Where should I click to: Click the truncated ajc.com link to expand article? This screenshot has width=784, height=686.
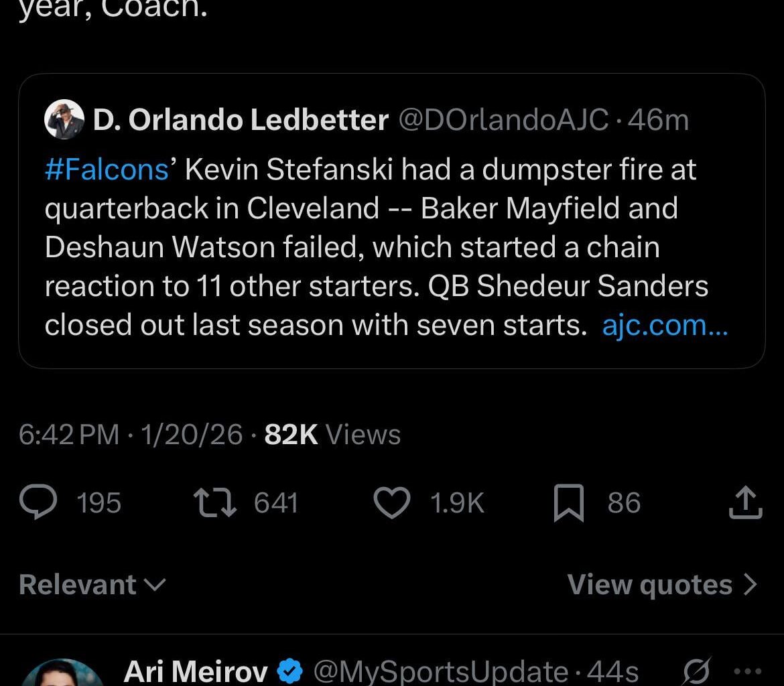point(664,326)
